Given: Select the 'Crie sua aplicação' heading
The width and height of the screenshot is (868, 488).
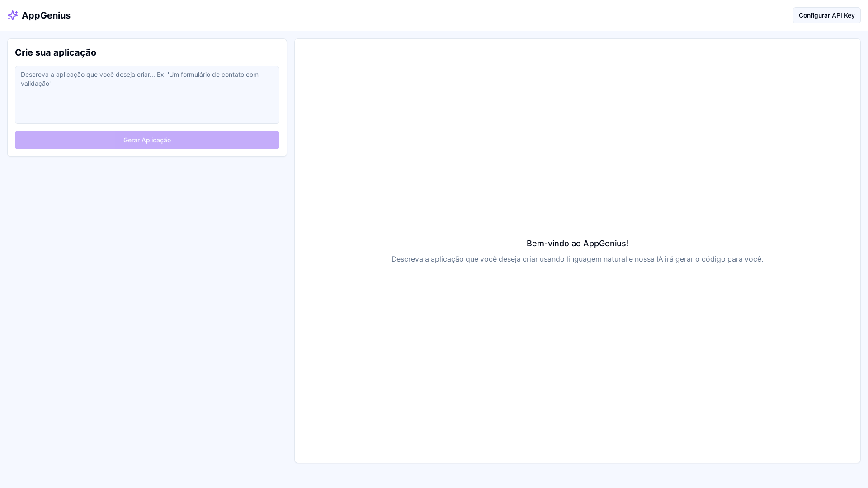Looking at the screenshot, I should tap(56, 52).
